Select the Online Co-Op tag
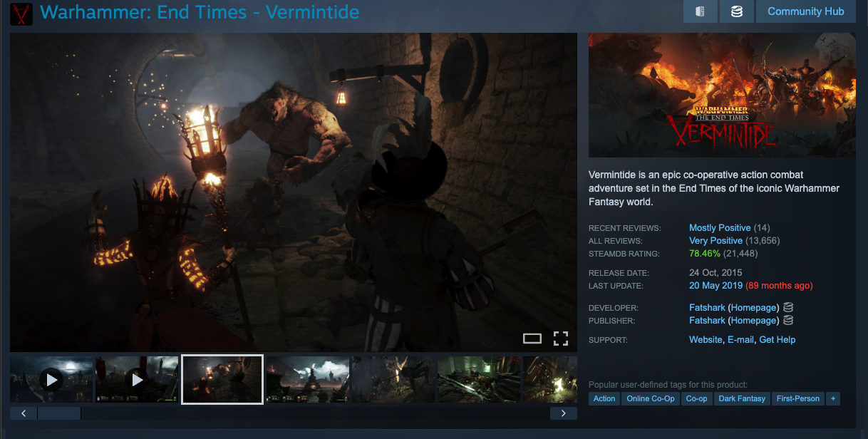 [x=651, y=398]
